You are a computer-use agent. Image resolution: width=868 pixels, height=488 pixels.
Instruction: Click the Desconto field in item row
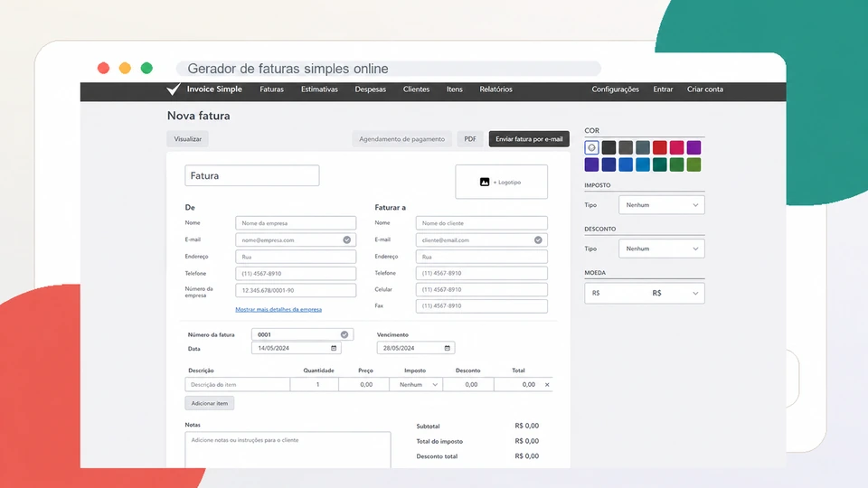(468, 385)
